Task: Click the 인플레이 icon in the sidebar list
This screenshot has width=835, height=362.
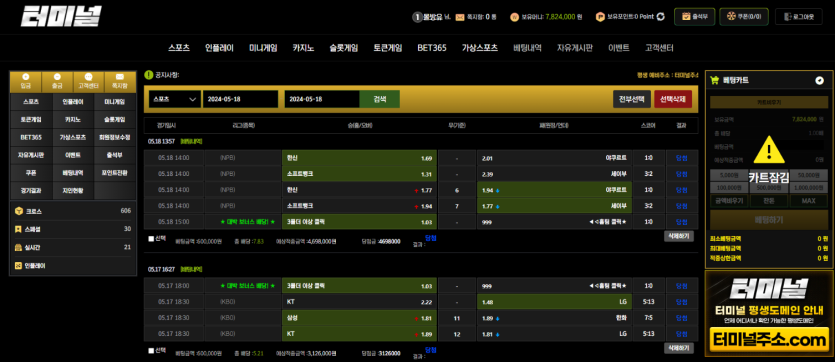Action: pos(18,265)
